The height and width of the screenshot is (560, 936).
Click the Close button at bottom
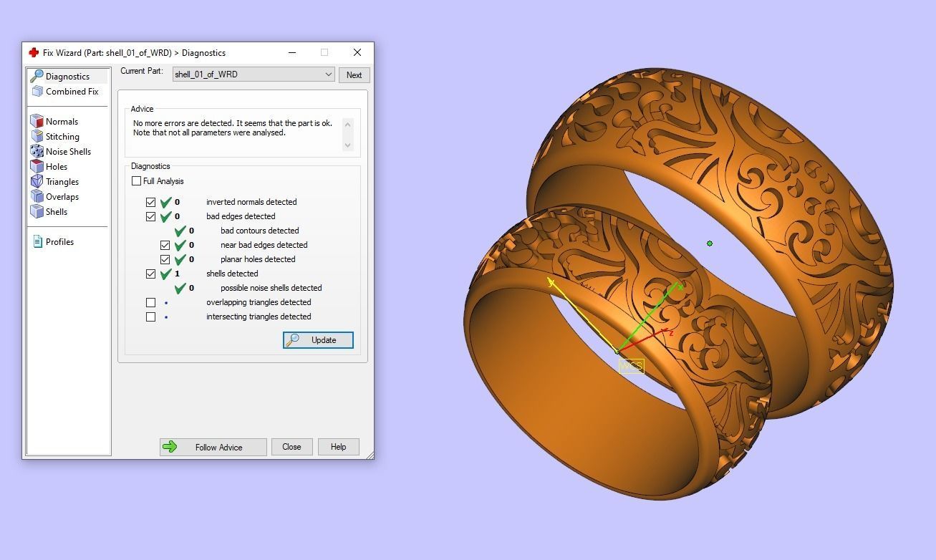tap(291, 447)
